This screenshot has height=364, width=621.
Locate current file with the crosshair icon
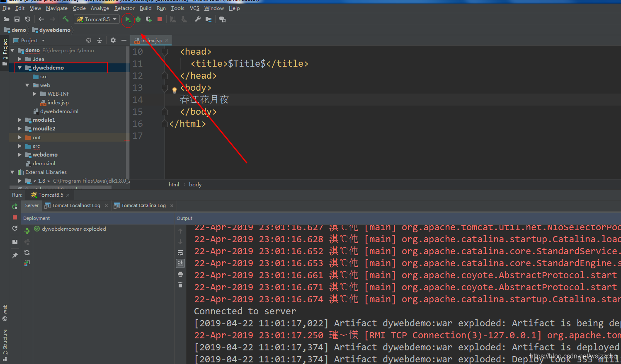pyautogui.click(x=88, y=40)
